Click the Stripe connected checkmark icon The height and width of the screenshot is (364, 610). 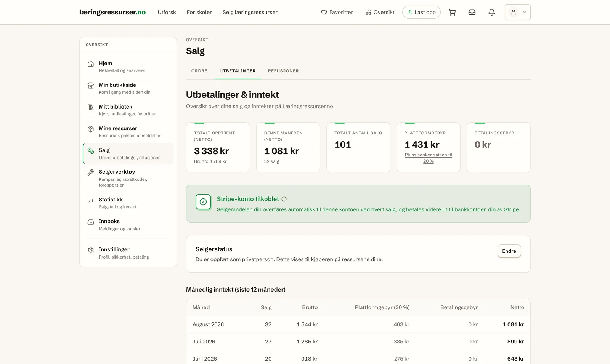[x=203, y=202]
